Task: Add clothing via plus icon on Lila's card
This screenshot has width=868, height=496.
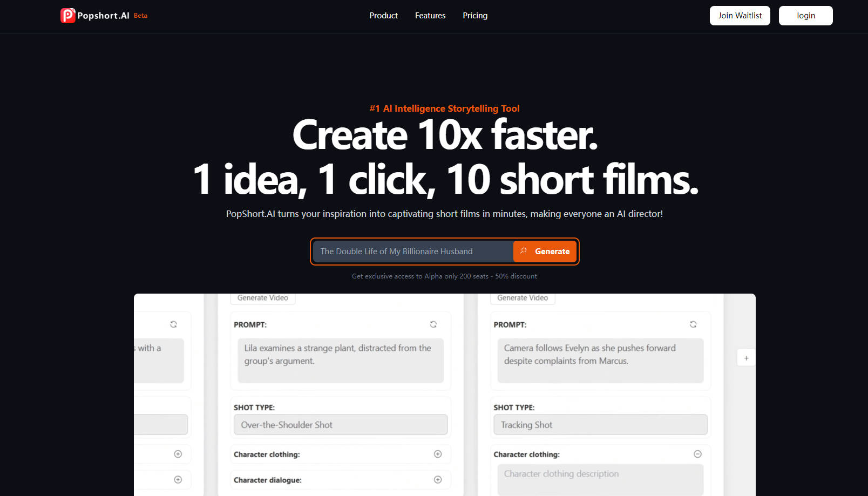Action: 438,454
